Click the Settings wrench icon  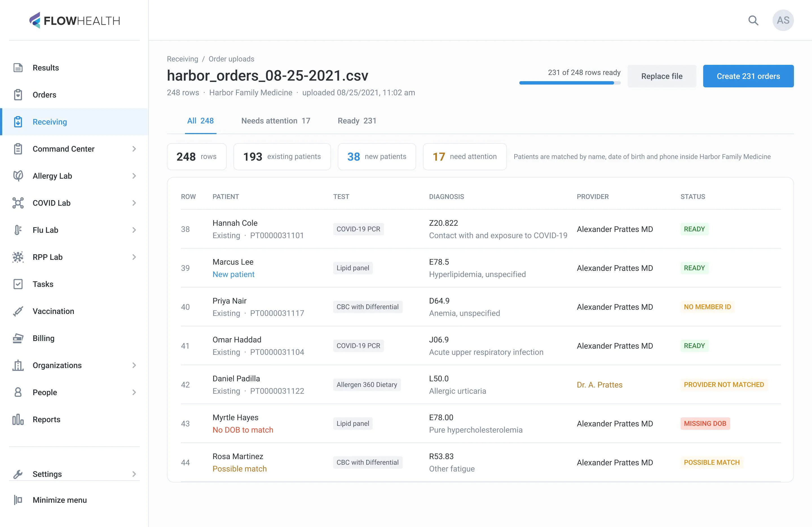(x=18, y=474)
